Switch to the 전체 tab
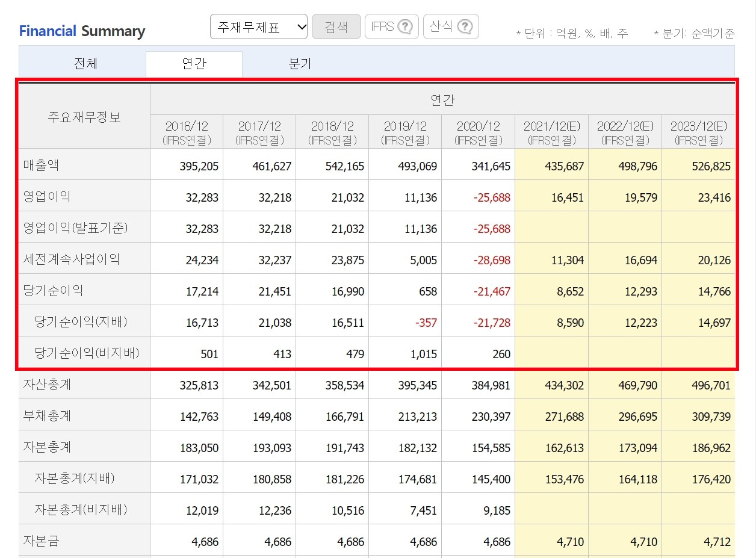Image resolution: width=756 pixels, height=558 pixels. tap(85, 63)
